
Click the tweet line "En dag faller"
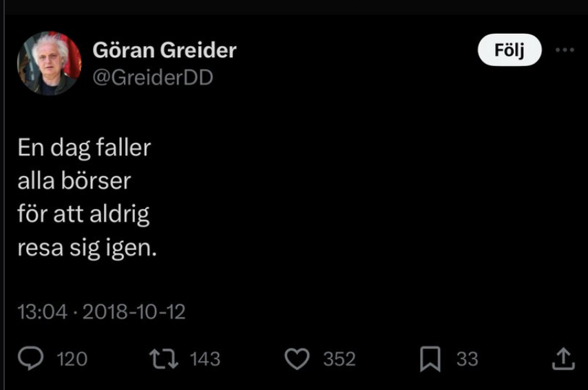click(84, 148)
